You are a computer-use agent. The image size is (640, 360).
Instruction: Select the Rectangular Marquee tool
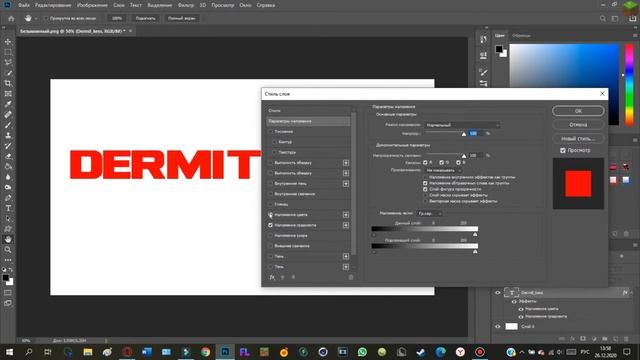8,52
